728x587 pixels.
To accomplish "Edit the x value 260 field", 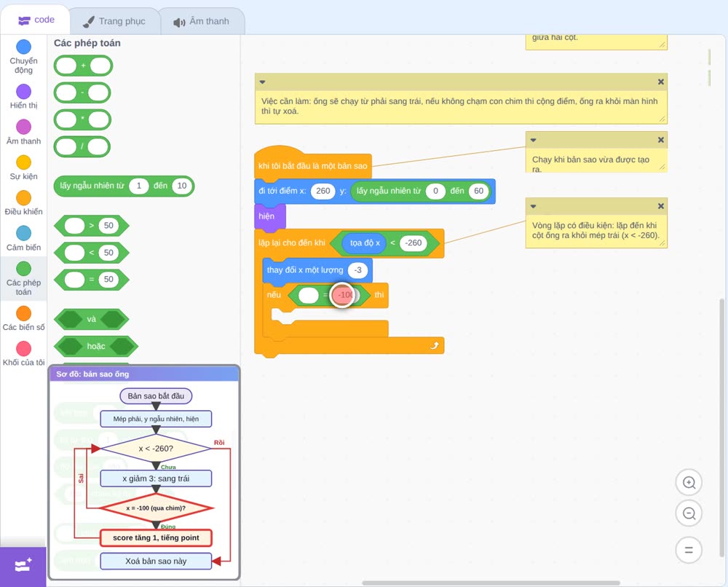I will tap(323, 191).
